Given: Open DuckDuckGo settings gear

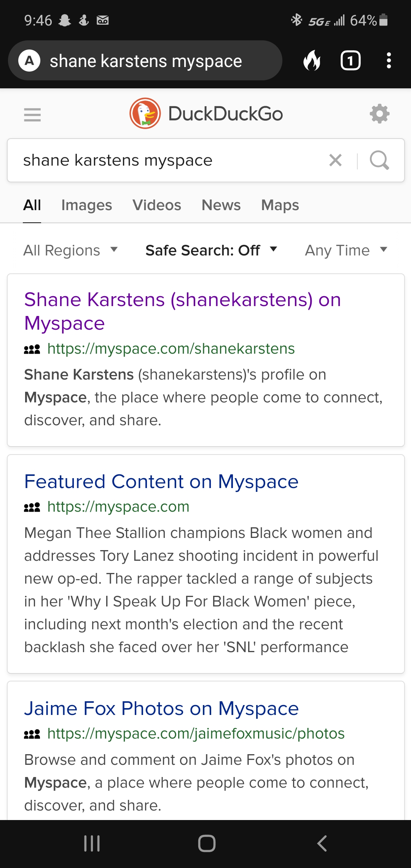Looking at the screenshot, I should point(379,114).
